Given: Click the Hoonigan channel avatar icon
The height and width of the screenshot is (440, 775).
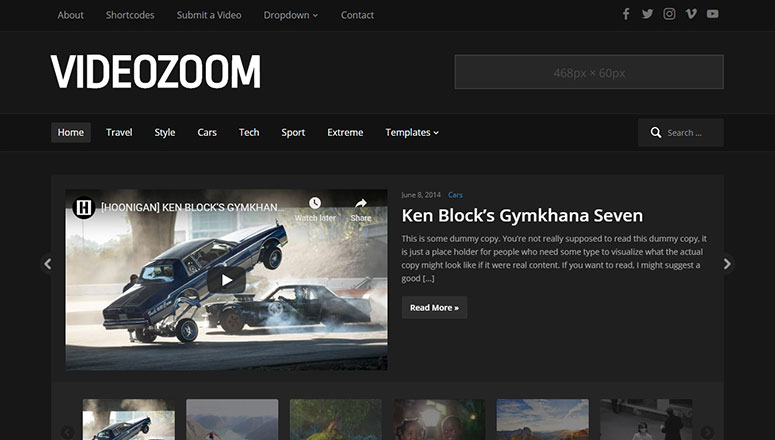Looking at the screenshot, I should click(84, 208).
